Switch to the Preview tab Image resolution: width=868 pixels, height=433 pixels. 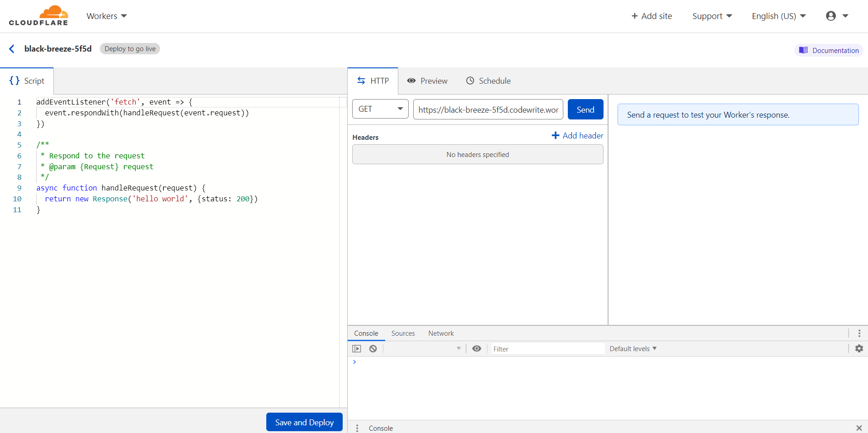[x=427, y=81]
